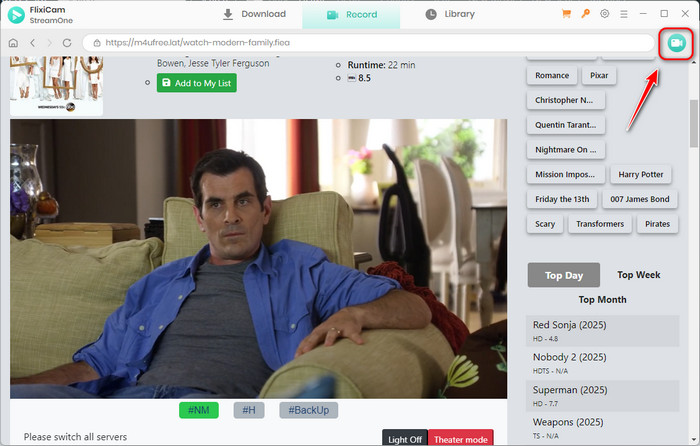Navigate forward with the right arrow
Screen dimensions: 700x446
(50, 43)
